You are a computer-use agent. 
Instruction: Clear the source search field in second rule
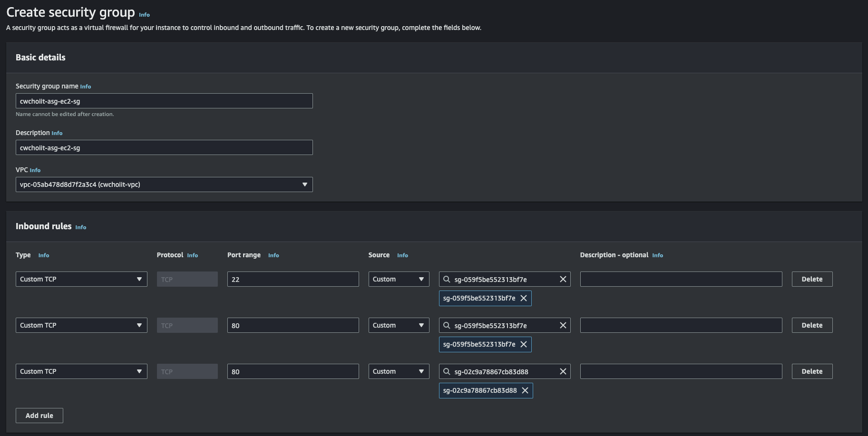[x=563, y=325]
